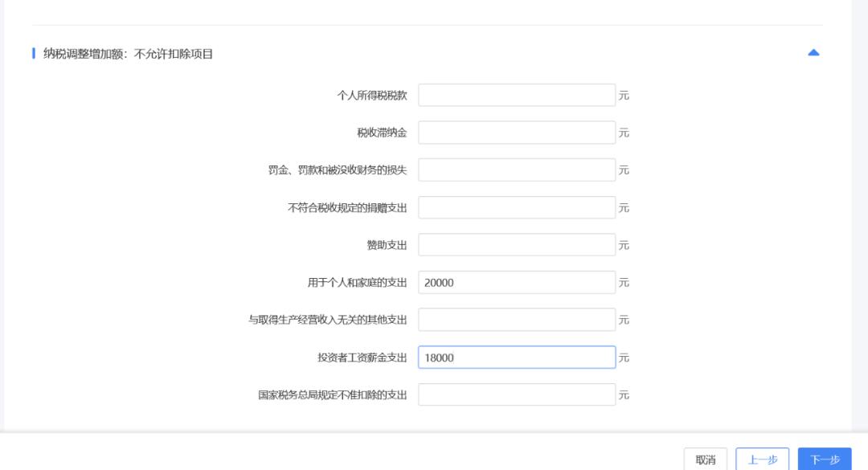Screen dimensions: 868x470
Task: Focus the 赞助支出 input field
Action: pos(517,244)
